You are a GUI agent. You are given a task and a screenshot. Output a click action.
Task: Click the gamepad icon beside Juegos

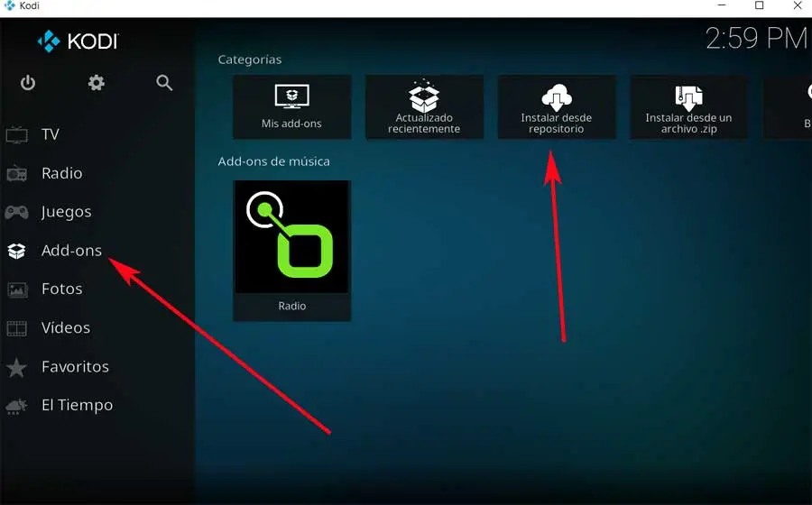[16, 212]
